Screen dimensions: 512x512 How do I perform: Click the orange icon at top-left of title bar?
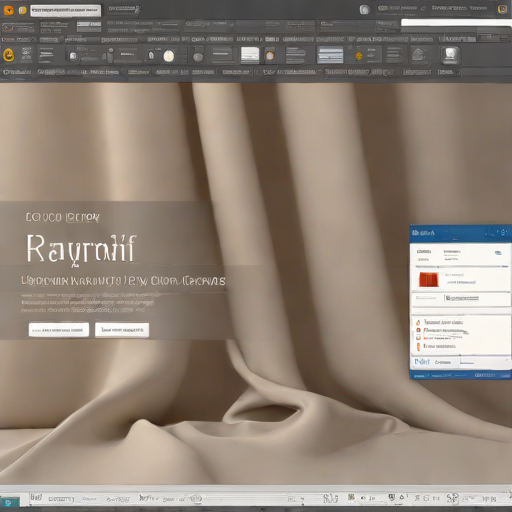(x=9, y=10)
